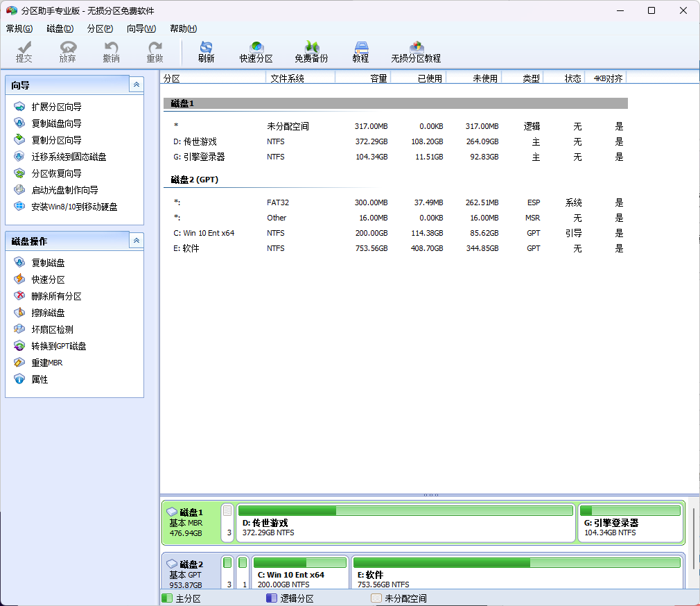Open 无损分区教程 in the toolbar
The image size is (700, 606).
coord(416,51)
